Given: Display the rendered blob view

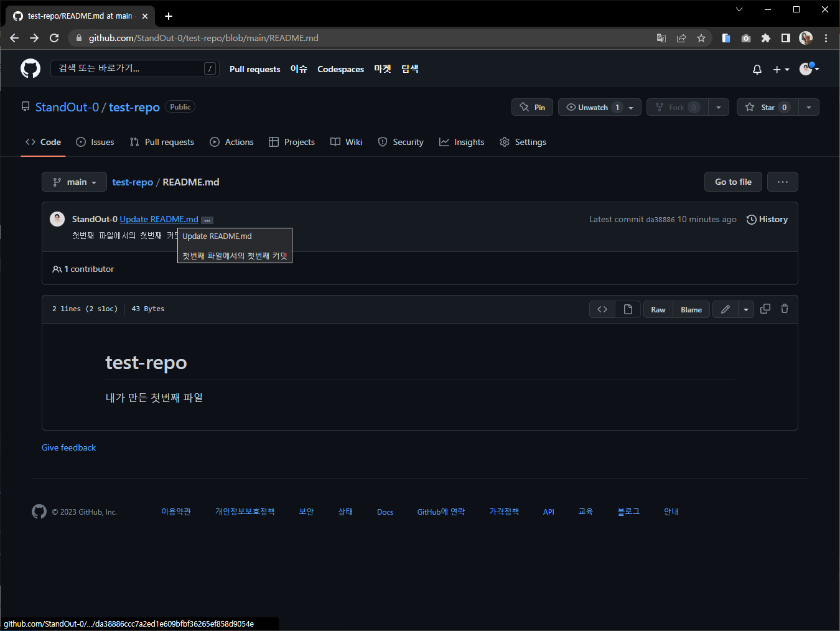Looking at the screenshot, I should [x=628, y=309].
